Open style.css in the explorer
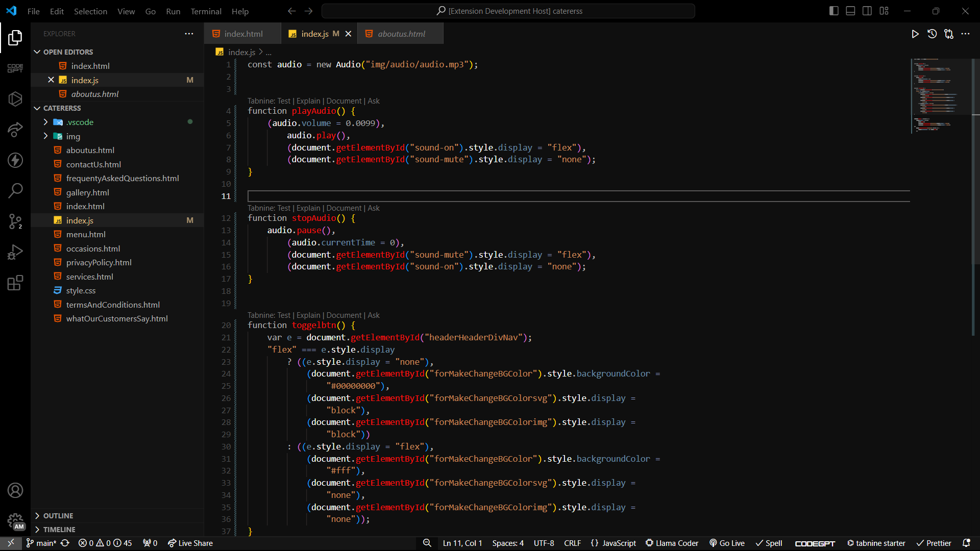The height and width of the screenshot is (551, 980). tap(81, 290)
